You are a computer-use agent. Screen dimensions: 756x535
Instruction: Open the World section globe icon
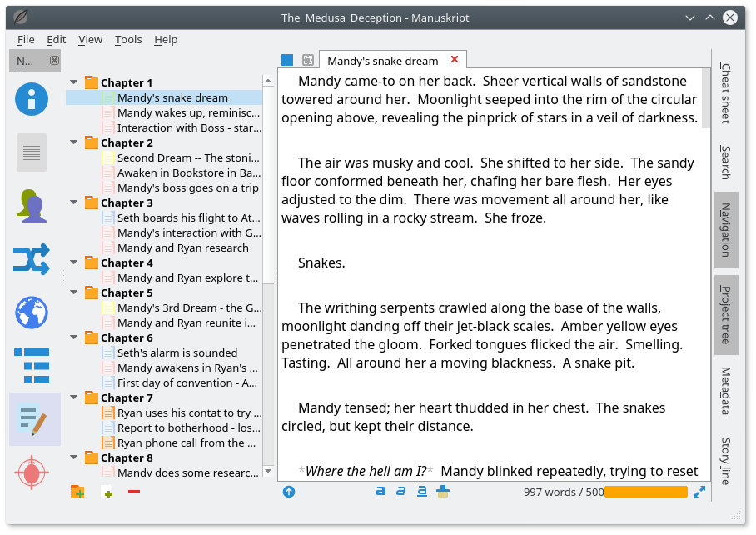tap(32, 312)
